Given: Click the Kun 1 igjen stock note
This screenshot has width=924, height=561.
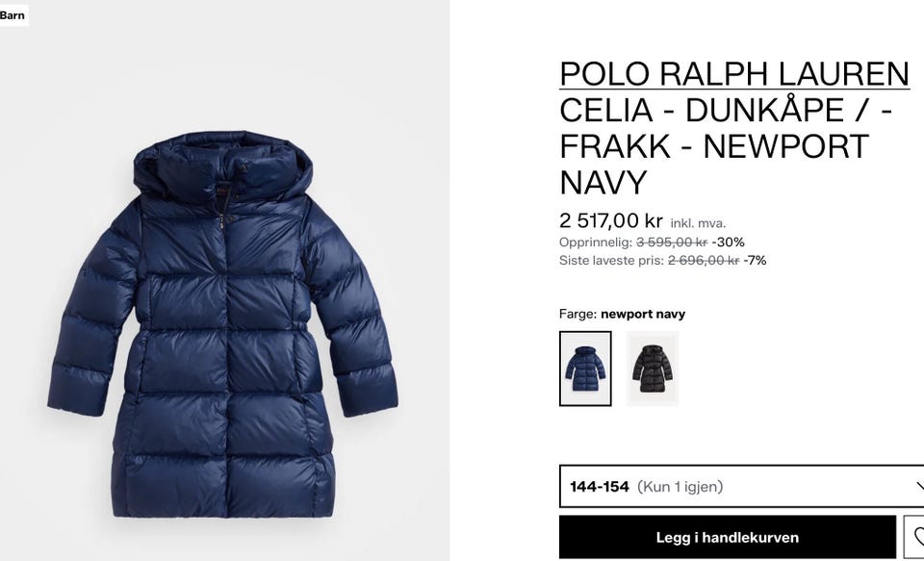Looking at the screenshot, I should click(x=680, y=487).
